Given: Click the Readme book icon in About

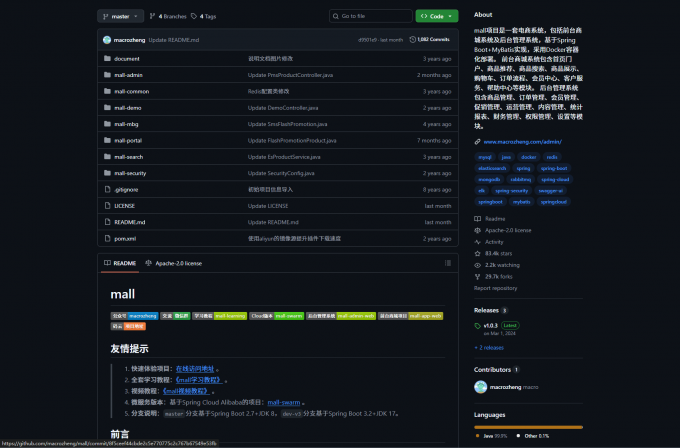Looking at the screenshot, I should pos(477,219).
